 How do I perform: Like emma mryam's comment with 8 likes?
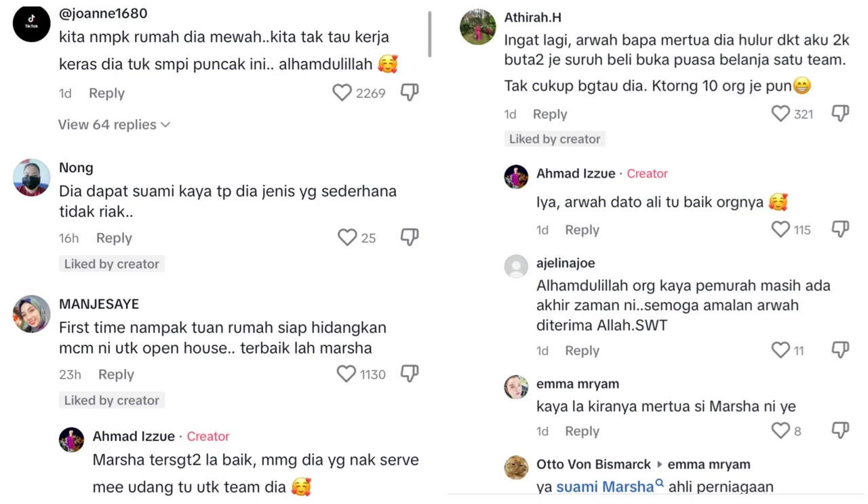tap(781, 430)
